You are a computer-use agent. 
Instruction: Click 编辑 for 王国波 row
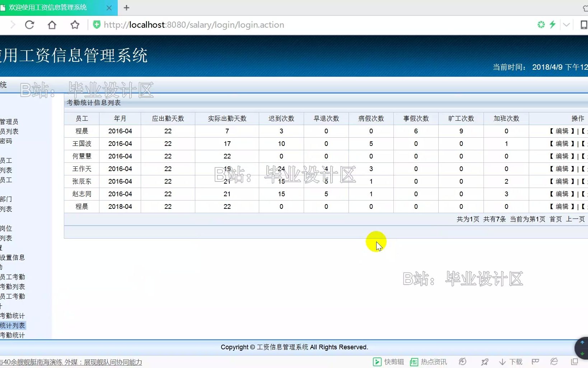[562, 144]
